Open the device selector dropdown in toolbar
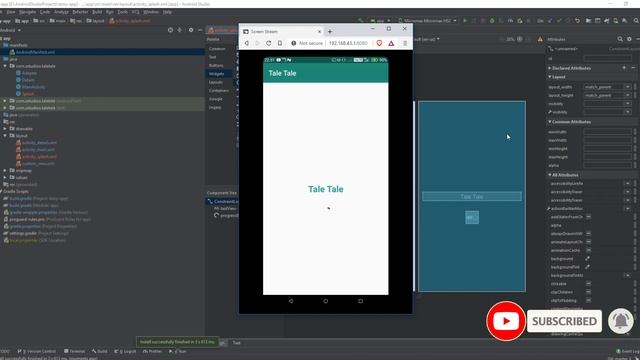This screenshot has height=360, width=640. pos(428,20)
